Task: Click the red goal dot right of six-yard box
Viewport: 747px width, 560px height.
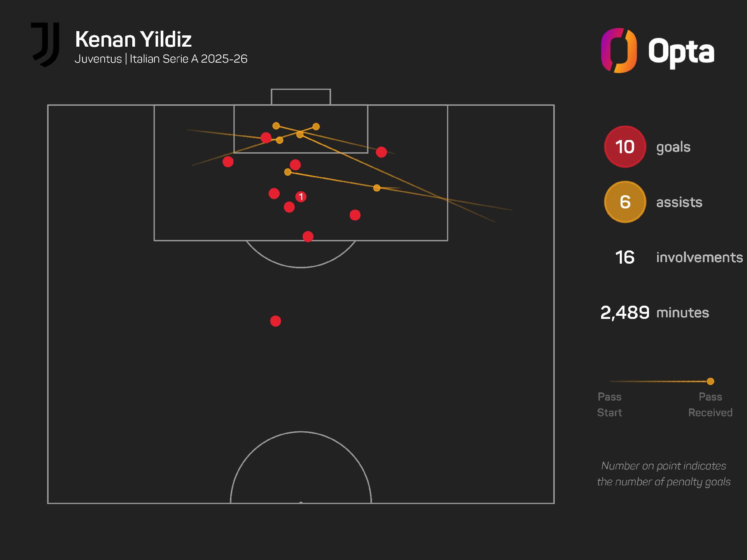Action: tap(381, 152)
